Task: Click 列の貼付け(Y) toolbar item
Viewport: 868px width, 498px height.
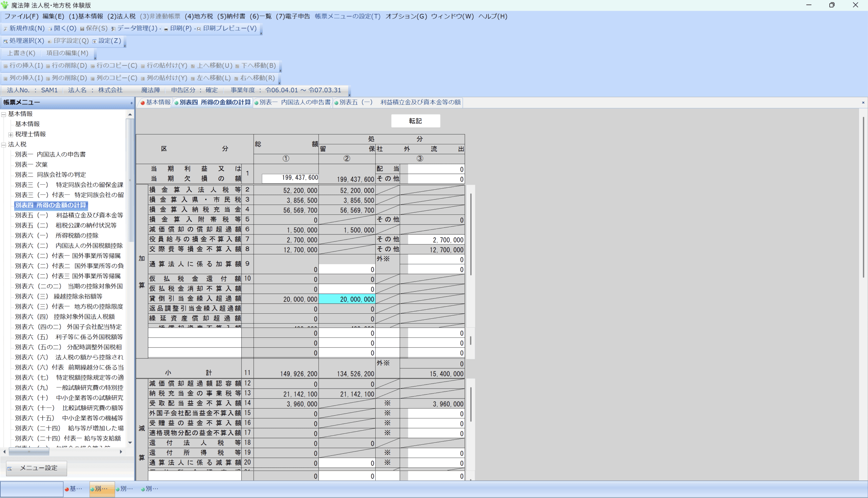Action: coord(164,78)
